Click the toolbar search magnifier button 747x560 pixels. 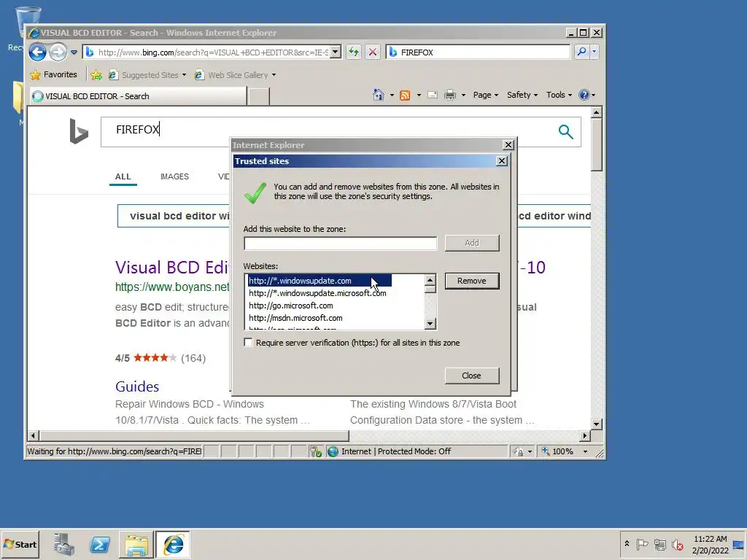pyautogui.click(x=581, y=52)
